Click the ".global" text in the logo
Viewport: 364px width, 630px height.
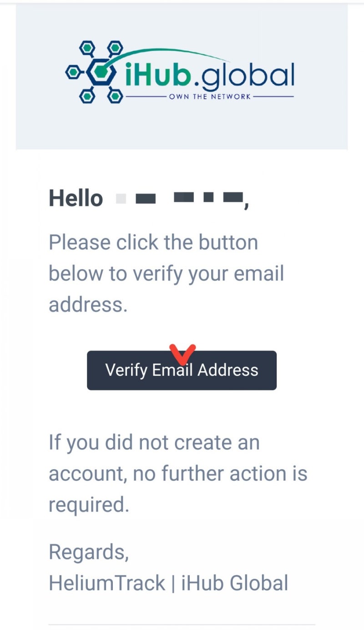coord(244,77)
